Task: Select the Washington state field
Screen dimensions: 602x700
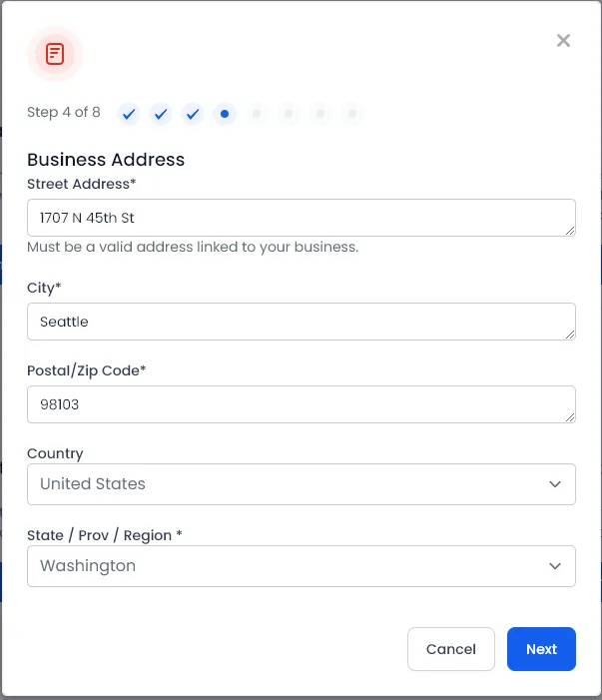Action: (x=301, y=566)
